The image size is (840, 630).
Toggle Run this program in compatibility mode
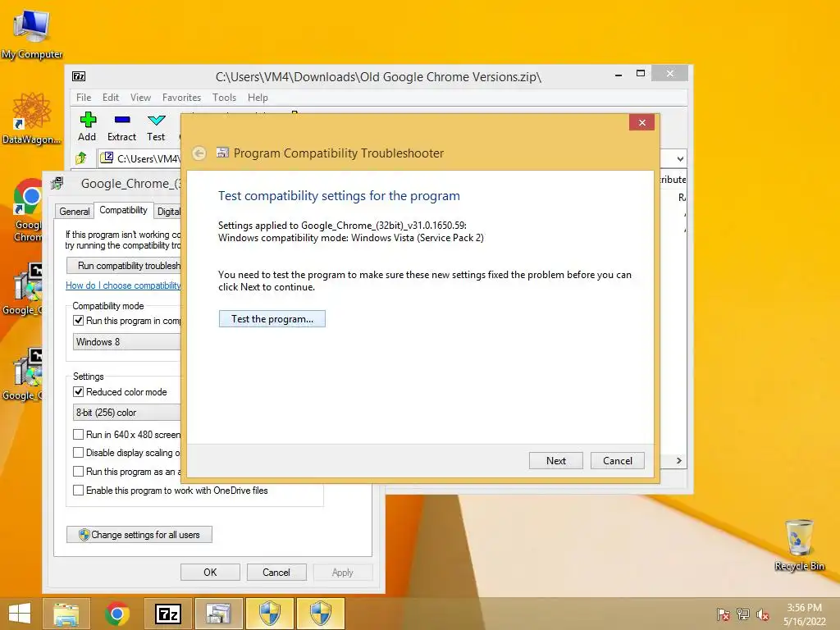(78, 321)
